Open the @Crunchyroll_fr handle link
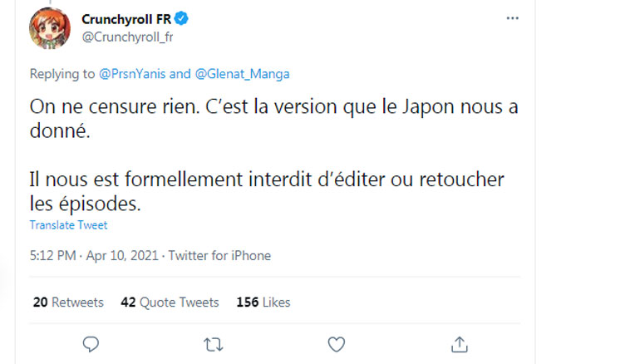 tap(127, 37)
